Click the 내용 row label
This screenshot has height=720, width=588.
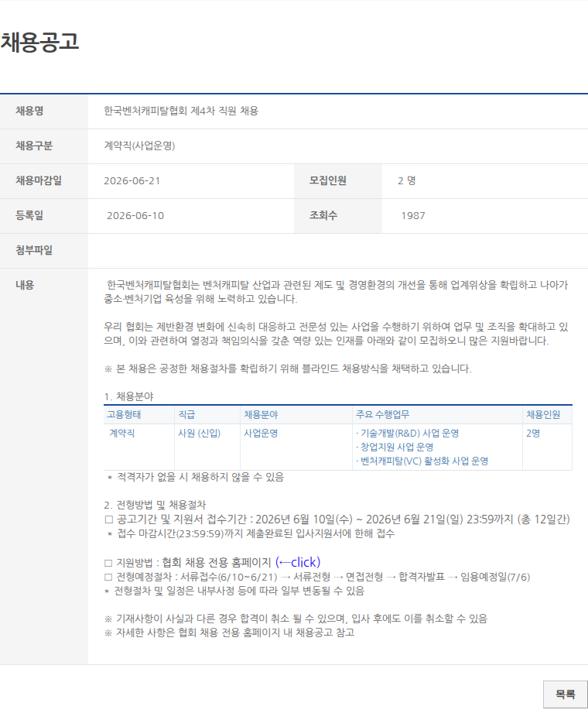coord(25,285)
